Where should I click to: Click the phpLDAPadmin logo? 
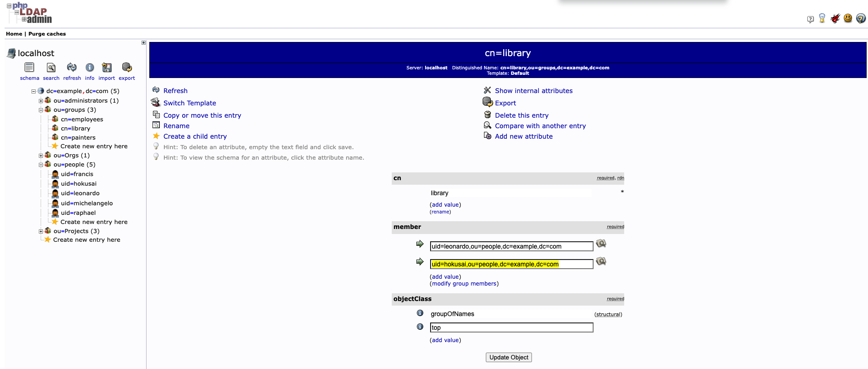[29, 13]
